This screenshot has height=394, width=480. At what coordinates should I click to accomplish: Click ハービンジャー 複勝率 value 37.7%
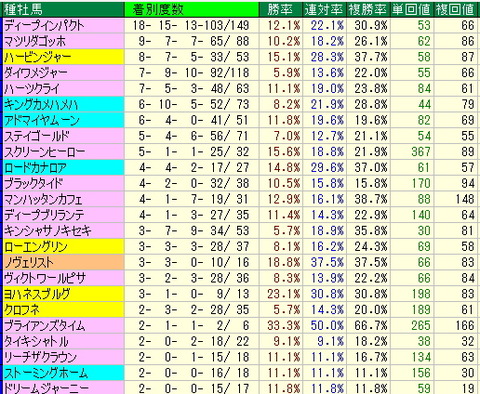coord(371,57)
